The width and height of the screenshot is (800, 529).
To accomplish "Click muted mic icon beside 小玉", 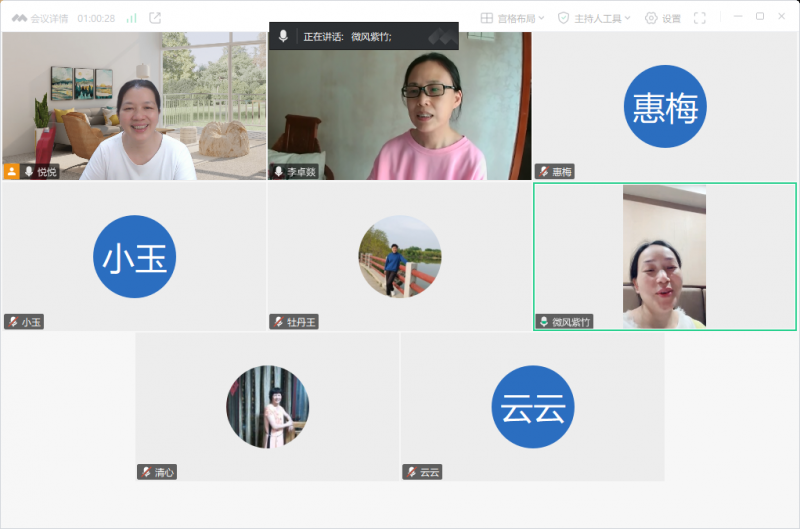I will 12,322.
